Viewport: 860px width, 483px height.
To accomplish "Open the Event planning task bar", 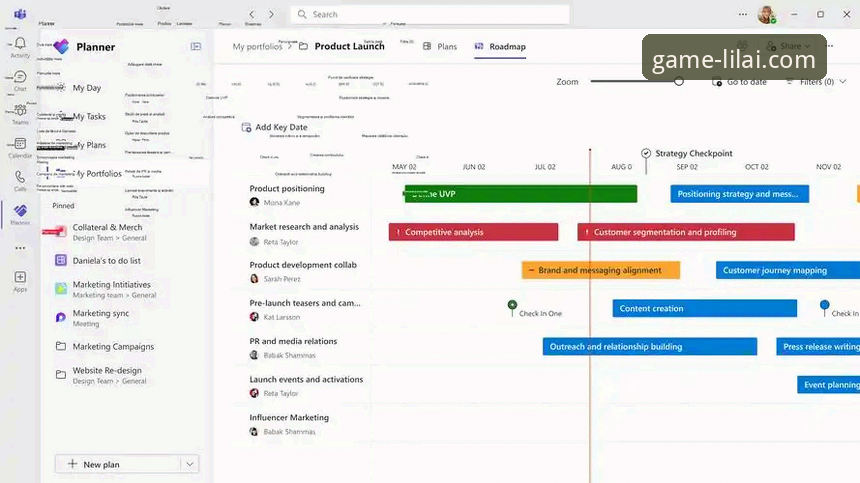I will [x=828, y=385].
